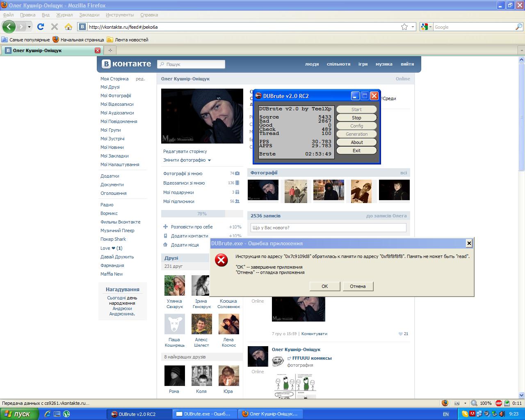Click the Firefox forward navigation button
The height and width of the screenshot is (420, 525).
click(x=21, y=27)
